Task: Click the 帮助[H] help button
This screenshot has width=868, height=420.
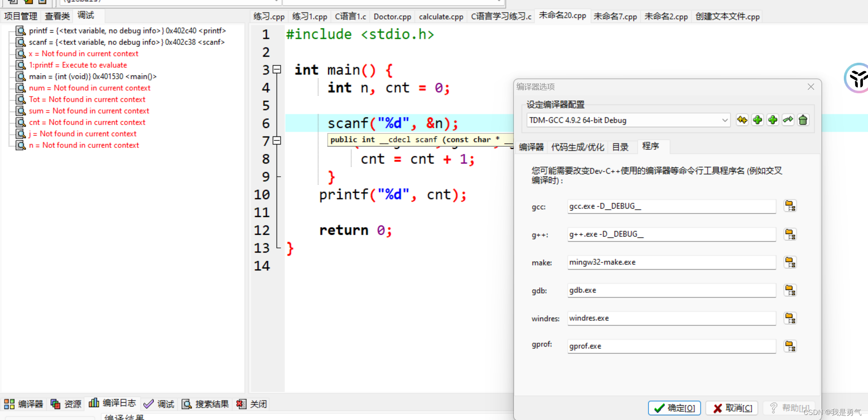Action: pyautogui.click(x=790, y=408)
